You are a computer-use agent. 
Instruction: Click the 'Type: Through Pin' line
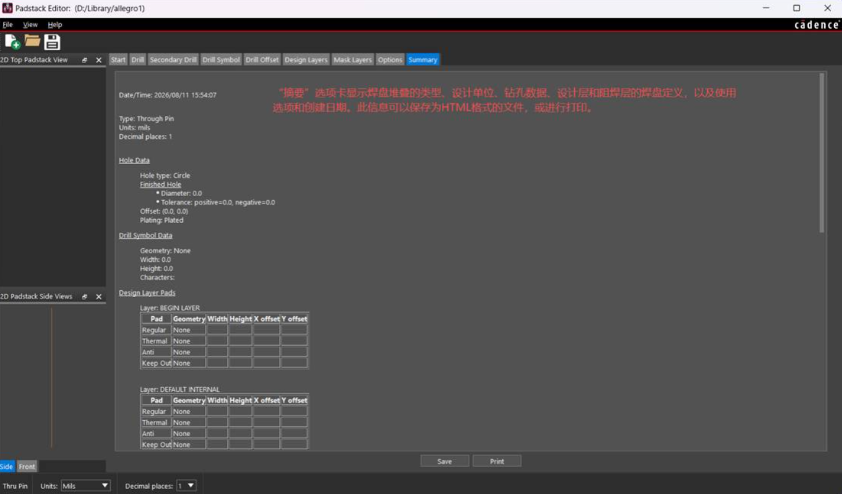[147, 119]
